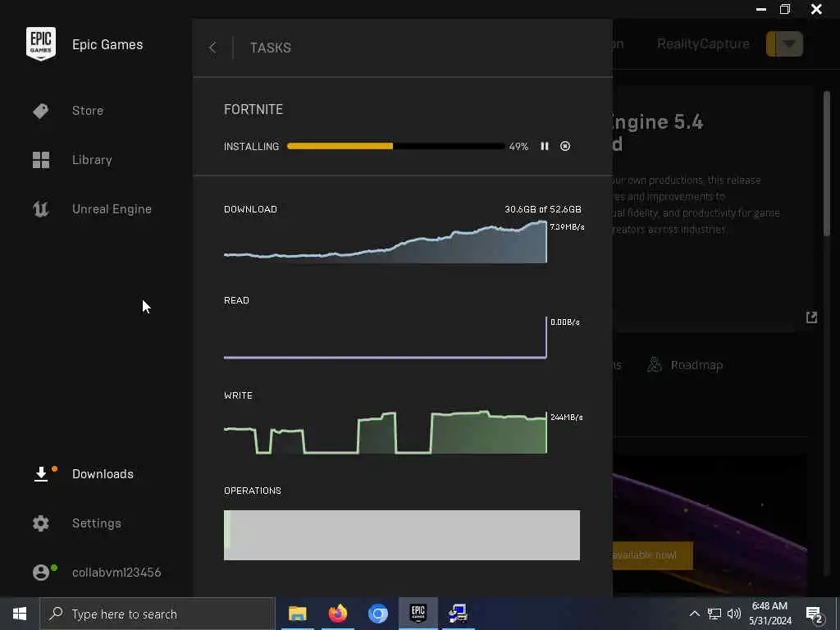Viewport: 840px width, 630px height.
Task: Show hidden system tray icons
Action: 694,614
